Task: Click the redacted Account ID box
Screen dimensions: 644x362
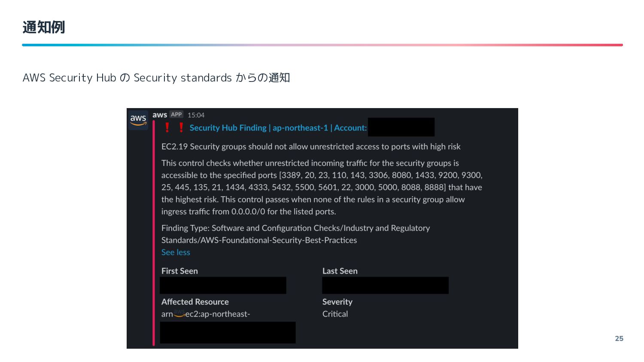Action: 401,127
